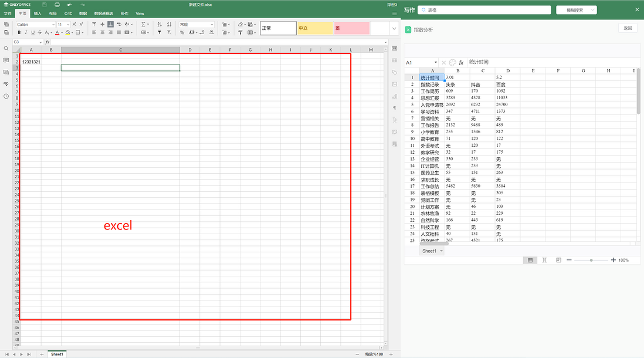The height and width of the screenshot is (358, 644).
Task: Open chart settings icon in right sidebar
Action: [395, 96]
